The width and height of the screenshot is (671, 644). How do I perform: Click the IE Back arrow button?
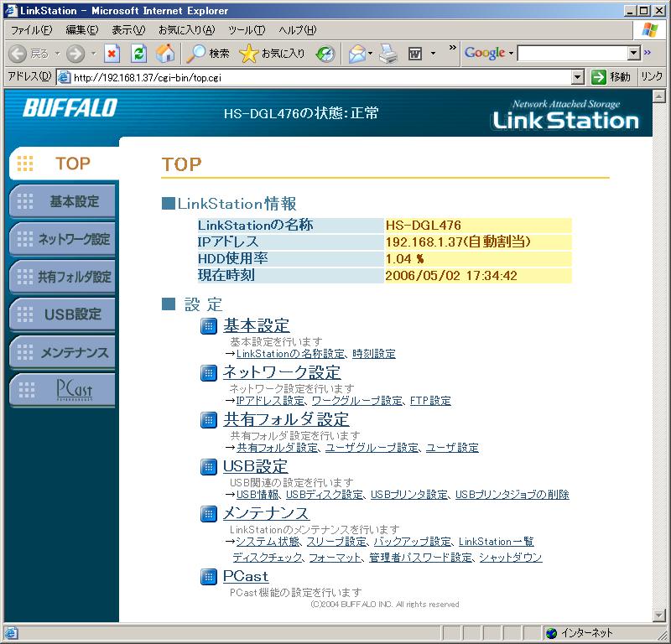pyautogui.click(x=18, y=54)
